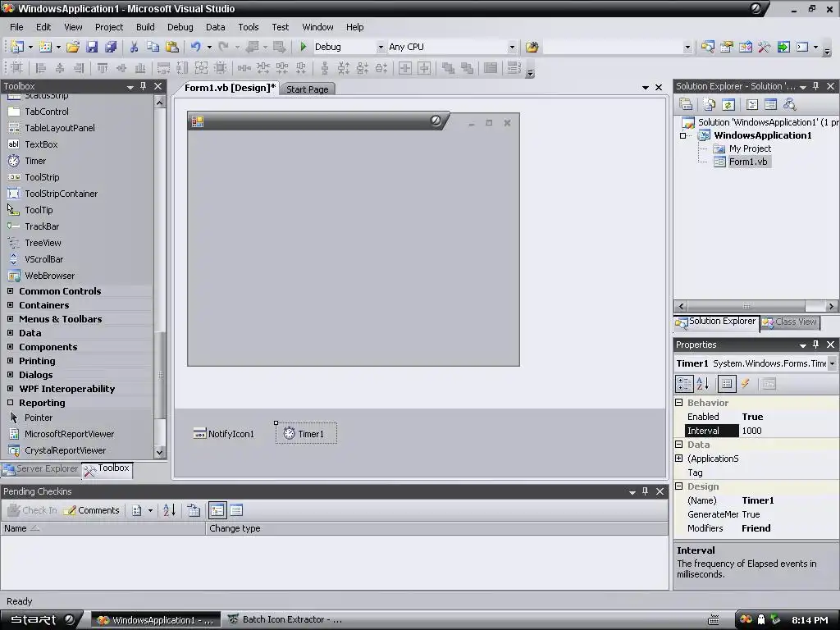Click Show All Files icon in Solution Explorer
Viewport: 840px width, 630px height.
coord(710,104)
